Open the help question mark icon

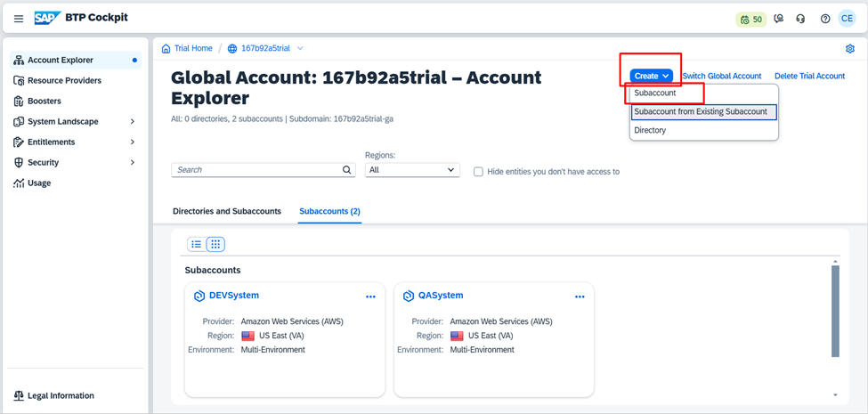pyautogui.click(x=825, y=19)
